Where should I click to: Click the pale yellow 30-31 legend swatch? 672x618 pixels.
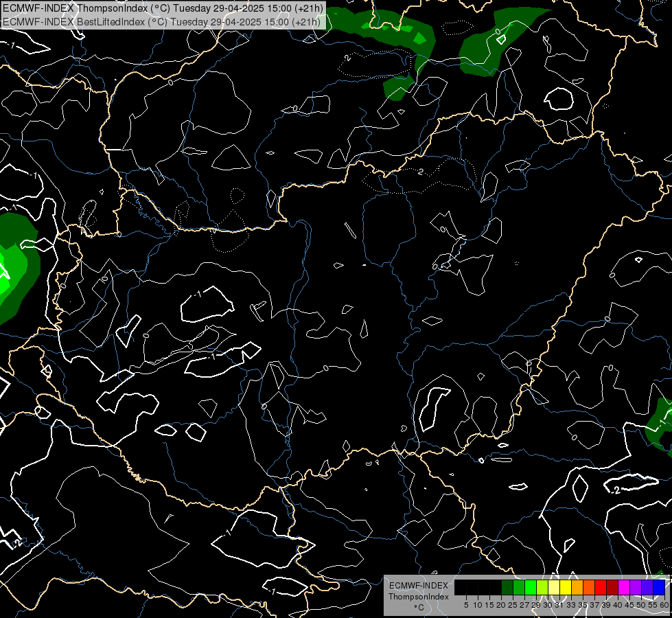click(554, 587)
